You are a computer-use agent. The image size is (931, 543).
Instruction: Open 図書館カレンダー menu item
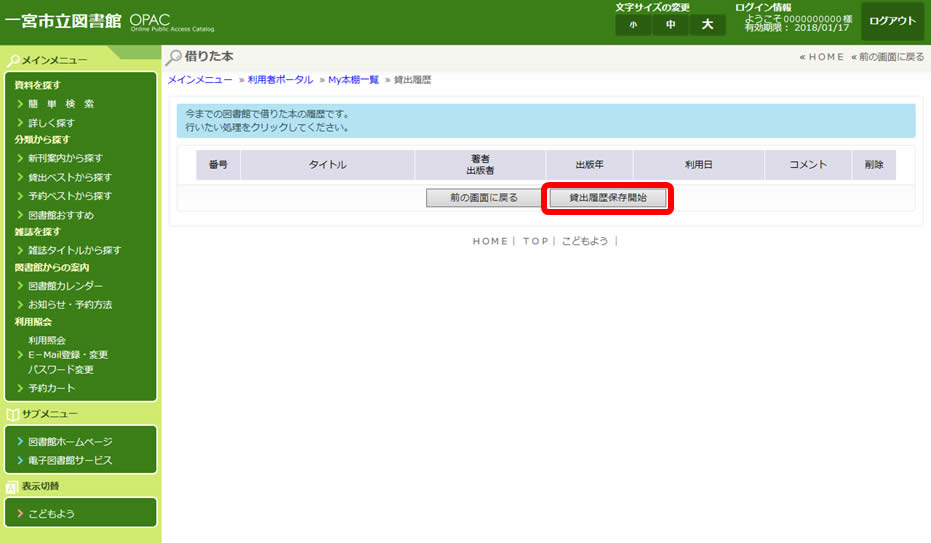click(x=65, y=286)
